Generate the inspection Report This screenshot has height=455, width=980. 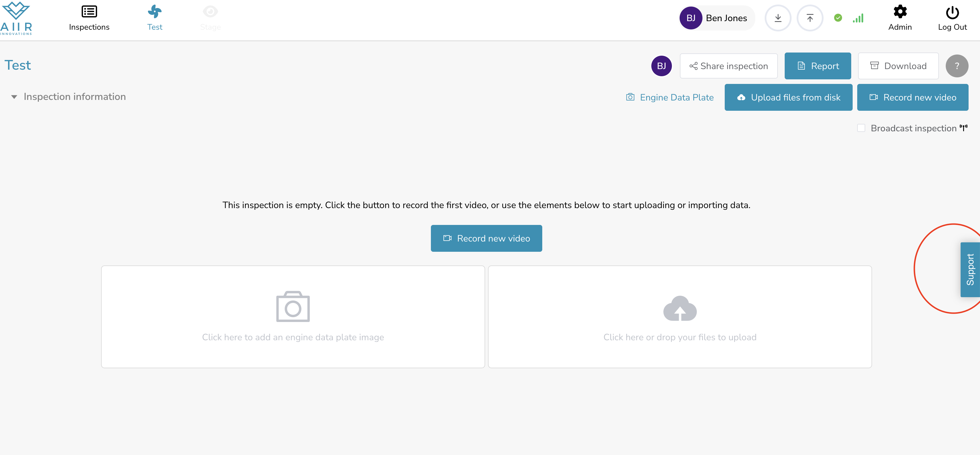[817, 66]
